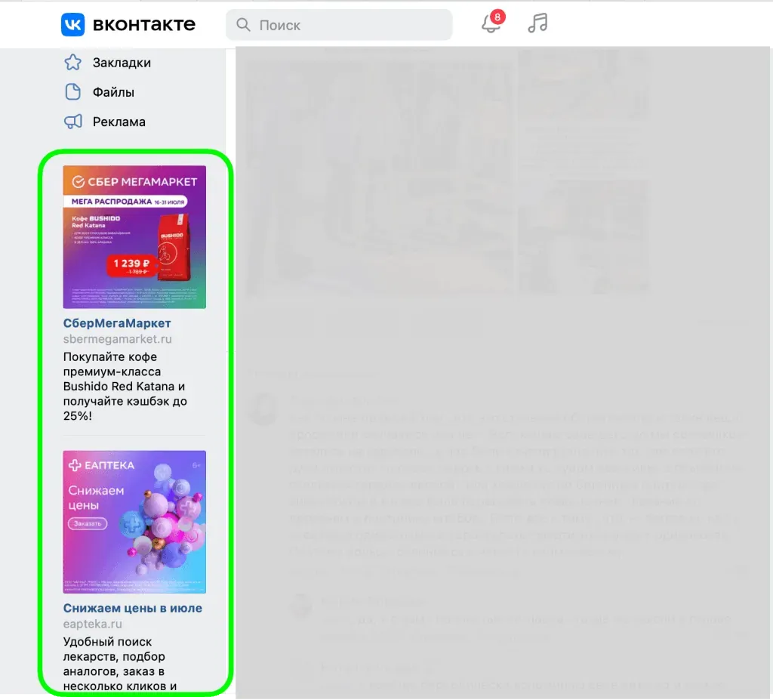This screenshot has height=700, width=773.
Task: Click the megaphone icon beside Реклама
Action: click(72, 122)
